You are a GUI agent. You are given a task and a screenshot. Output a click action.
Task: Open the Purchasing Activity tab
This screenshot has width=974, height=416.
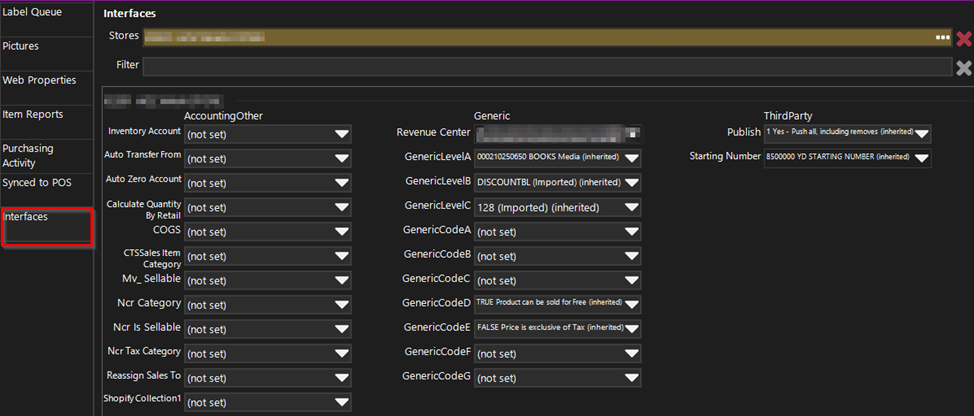coord(47,156)
